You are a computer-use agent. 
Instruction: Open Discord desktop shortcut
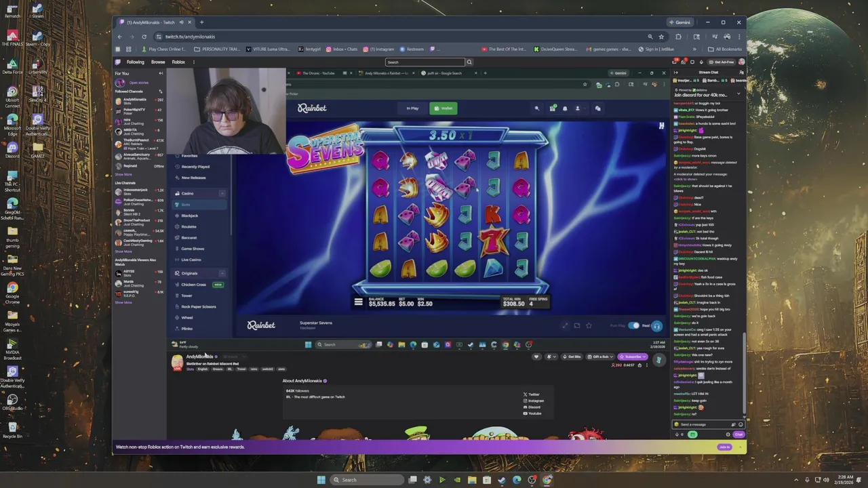pyautogui.click(x=12, y=149)
